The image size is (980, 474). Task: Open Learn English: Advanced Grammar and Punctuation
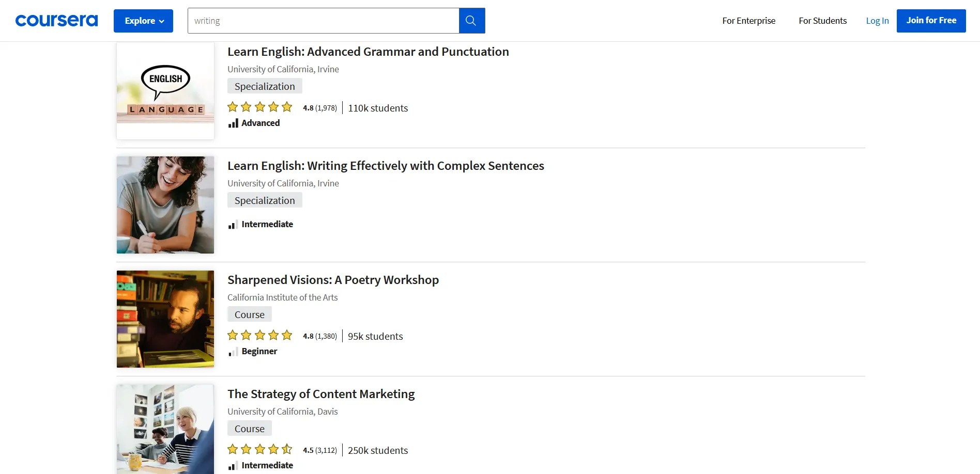coord(368,52)
